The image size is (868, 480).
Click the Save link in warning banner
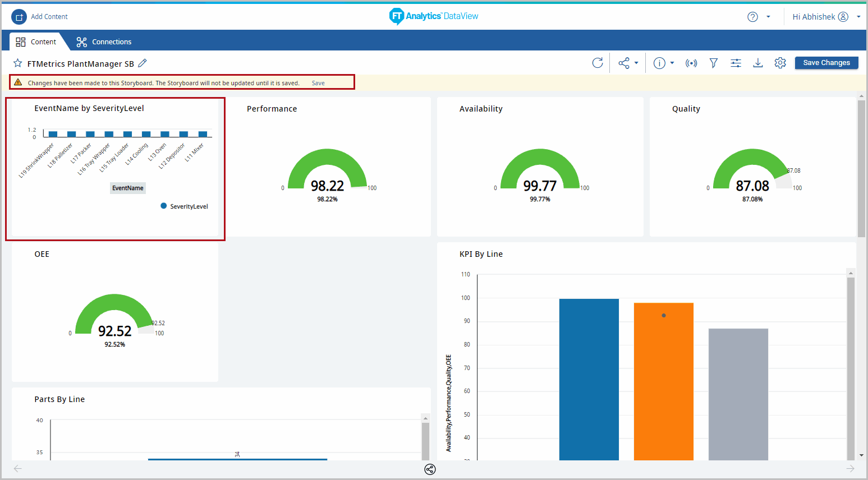coord(318,83)
